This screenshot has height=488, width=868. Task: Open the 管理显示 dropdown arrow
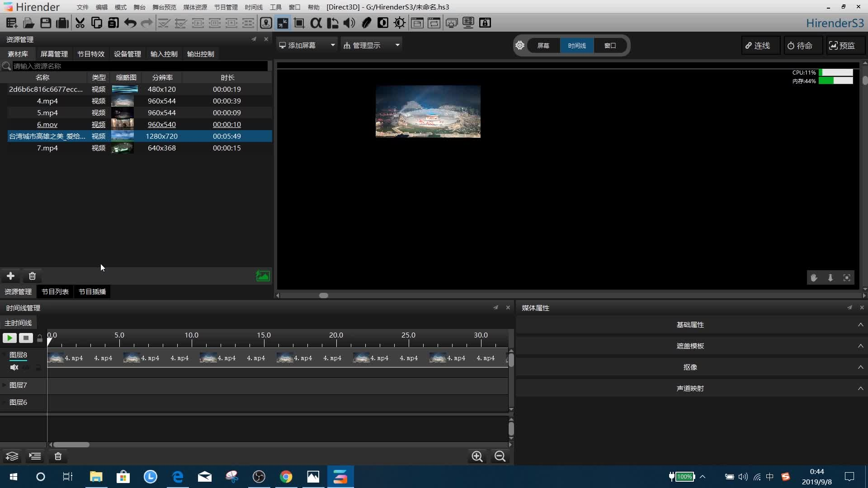397,45
